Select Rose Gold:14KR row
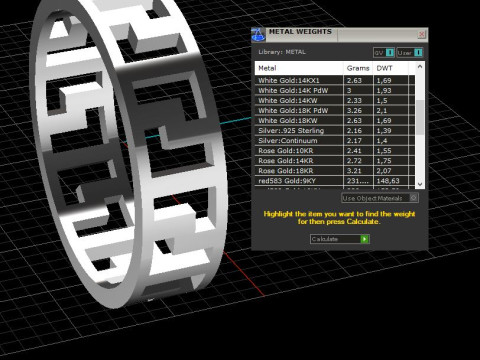Image resolution: width=480 pixels, height=360 pixels. click(x=335, y=161)
